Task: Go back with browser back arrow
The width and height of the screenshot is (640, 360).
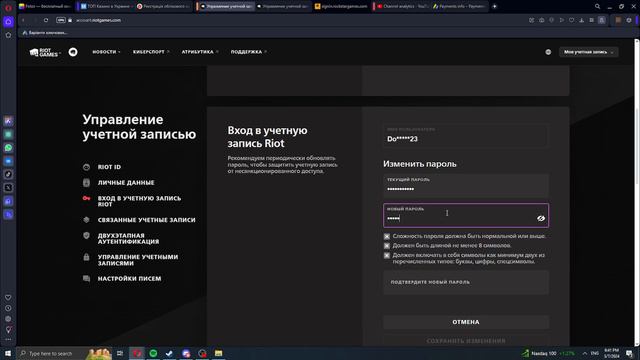Action: [x=23, y=20]
